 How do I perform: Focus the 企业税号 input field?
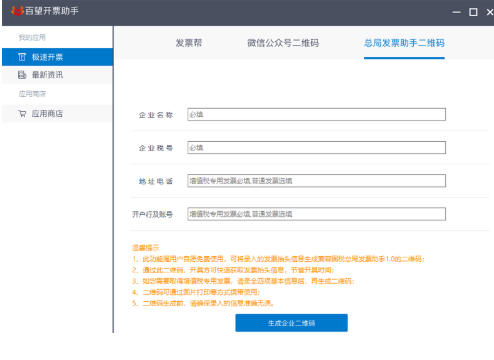[316, 148]
